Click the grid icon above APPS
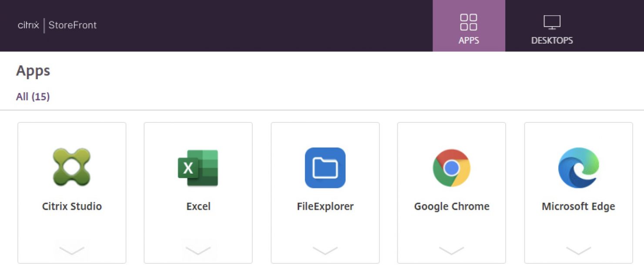Image resolution: width=644 pixels, height=279 pixels. click(468, 22)
